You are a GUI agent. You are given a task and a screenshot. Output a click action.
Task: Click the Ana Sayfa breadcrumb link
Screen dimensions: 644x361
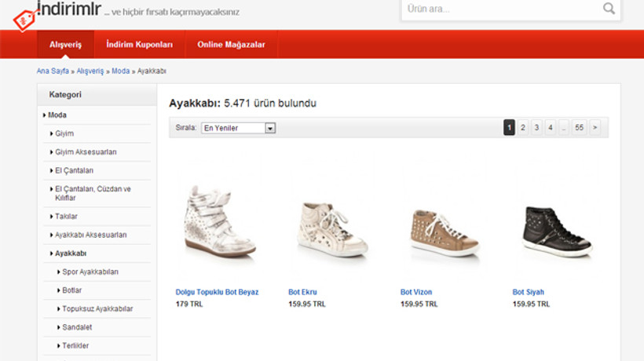pos(53,71)
